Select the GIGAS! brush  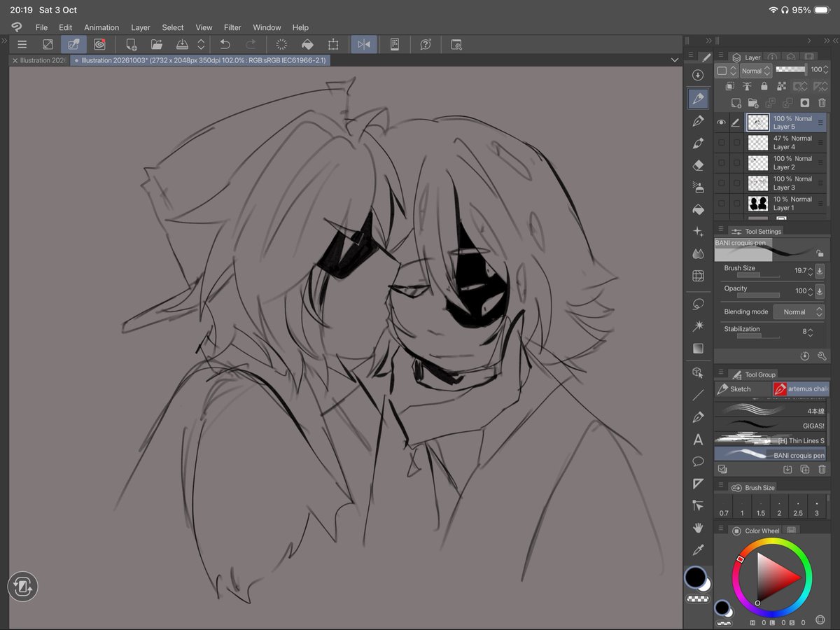coord(771,425)
